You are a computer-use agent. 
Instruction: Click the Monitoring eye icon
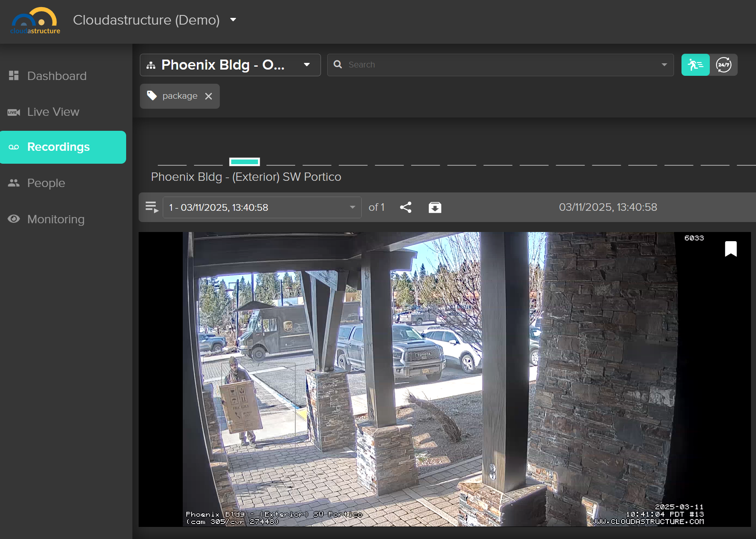point(14,219)
